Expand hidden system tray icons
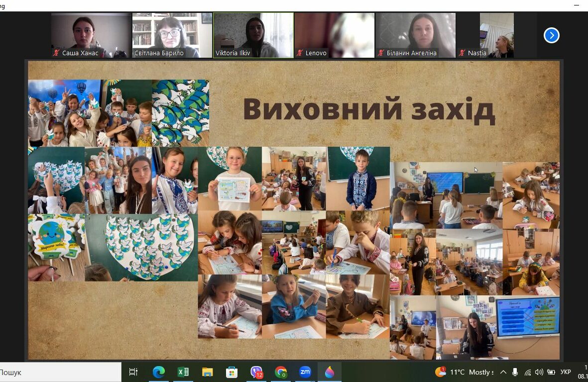 coord(503,372)
